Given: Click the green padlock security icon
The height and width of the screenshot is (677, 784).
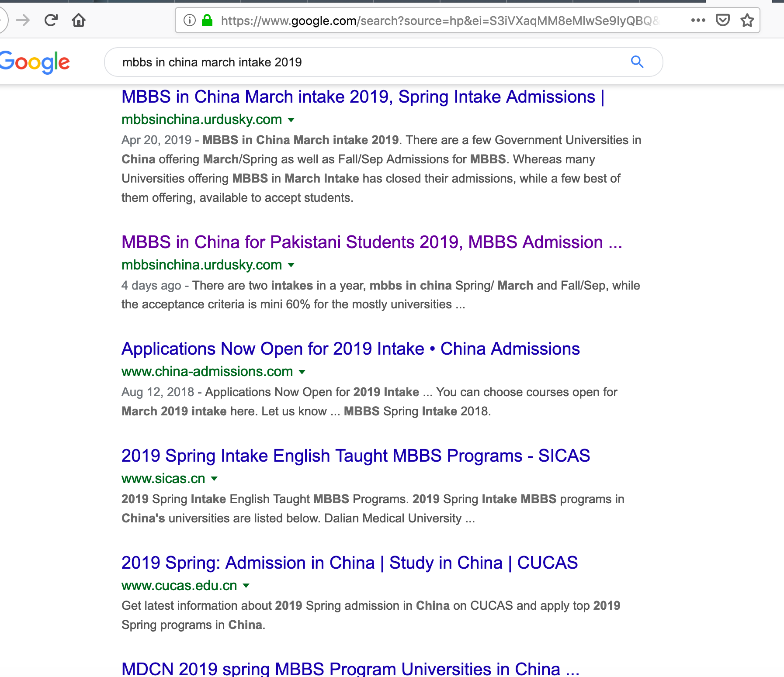Looking at the screenshot, I should point(207,20).
